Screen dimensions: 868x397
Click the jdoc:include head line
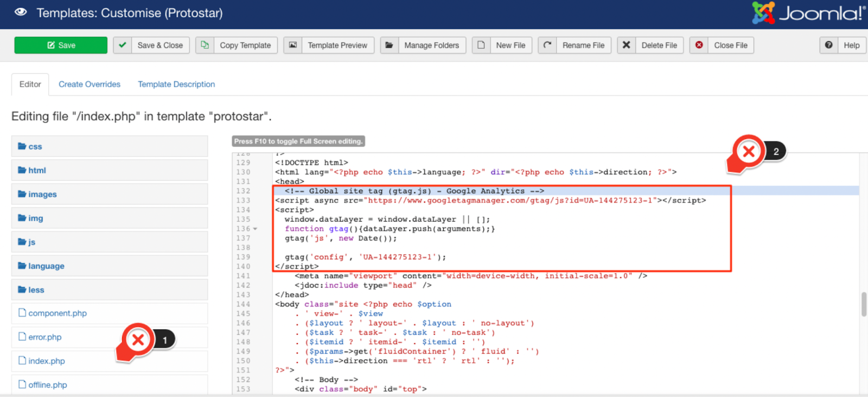point(363,285)
